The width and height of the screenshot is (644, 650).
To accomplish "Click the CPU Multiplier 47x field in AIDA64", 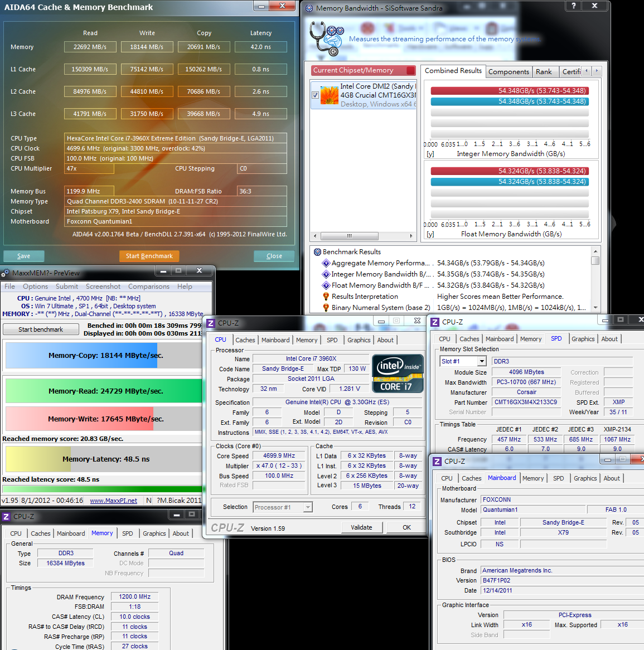I will [89, 169].
